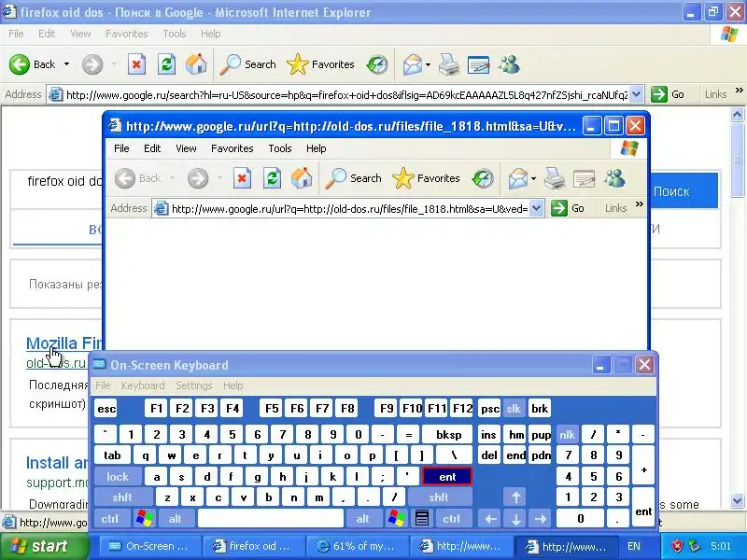Open Tools menu in front IE window

pos(279,148)
